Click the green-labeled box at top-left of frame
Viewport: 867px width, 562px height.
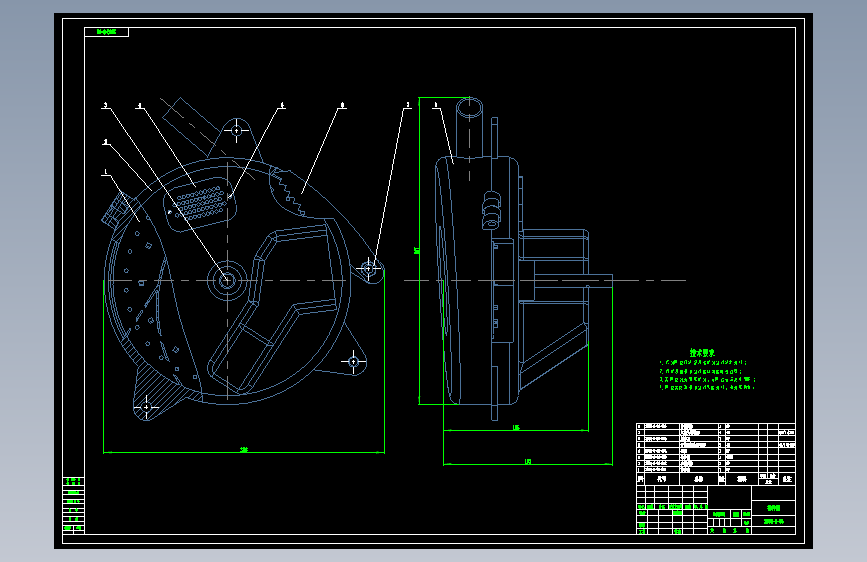(x=107, y=32)
